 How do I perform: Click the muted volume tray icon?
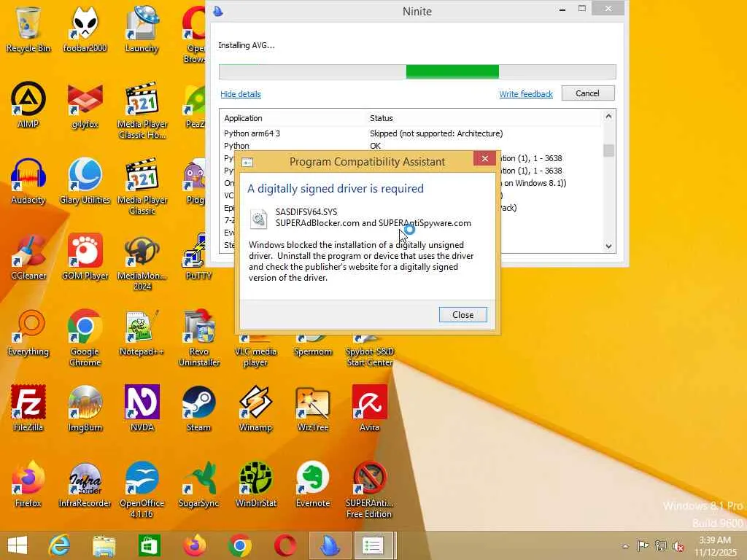[678, 545]
